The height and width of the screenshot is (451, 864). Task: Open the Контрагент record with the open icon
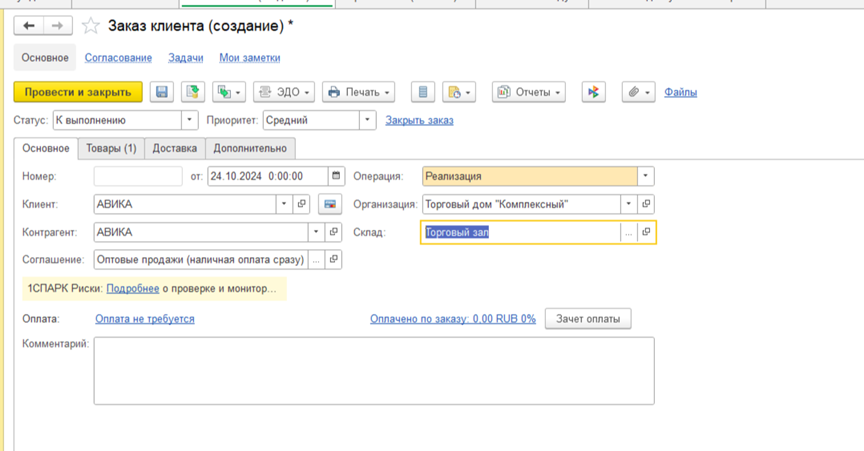pyautogui.click(x=333, y=232)
